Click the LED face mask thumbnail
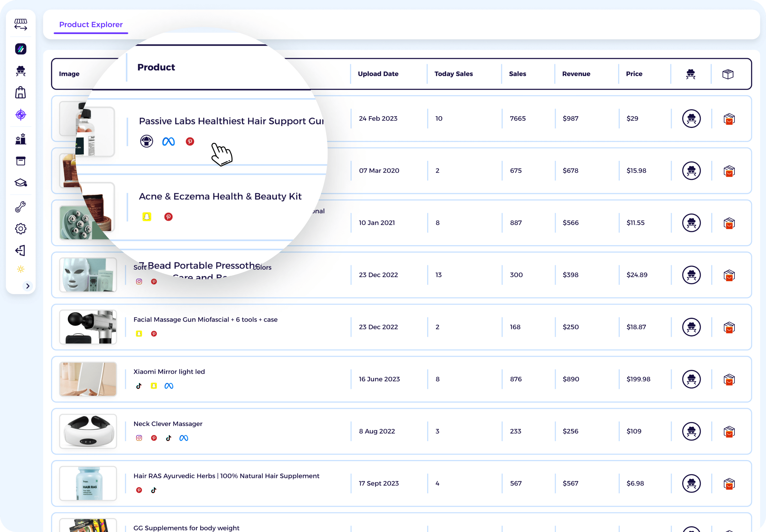 pyautogui.click(x=88, y=275)
